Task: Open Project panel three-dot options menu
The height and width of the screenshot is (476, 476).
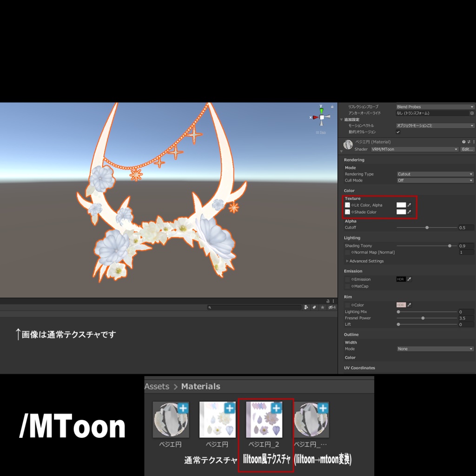Action: (x=333, y=301)
